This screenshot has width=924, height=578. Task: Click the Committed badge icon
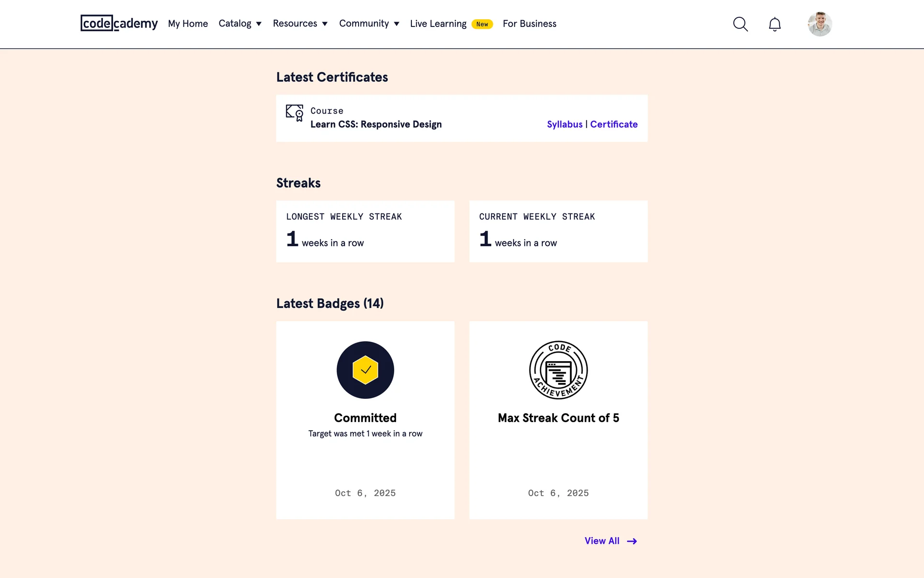pyautogui.click(x=365, y=370)
